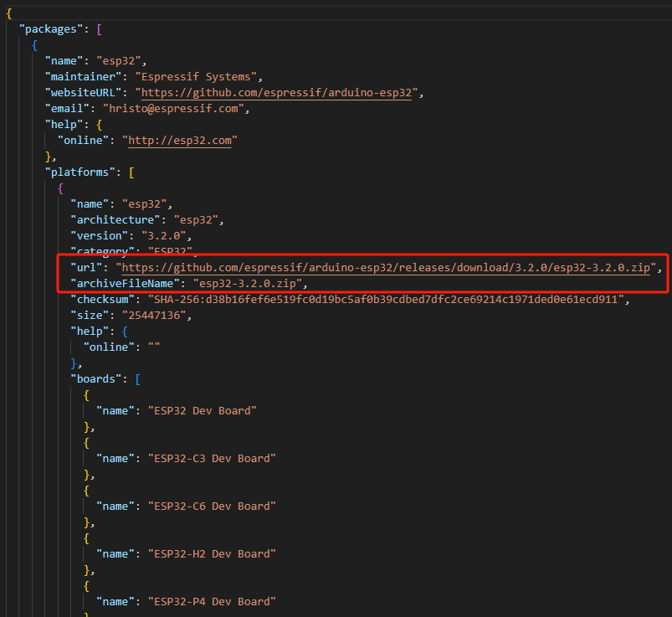
Task: Click the "maintainer" key
Action: pyautogui.click(x=83, y=77)
